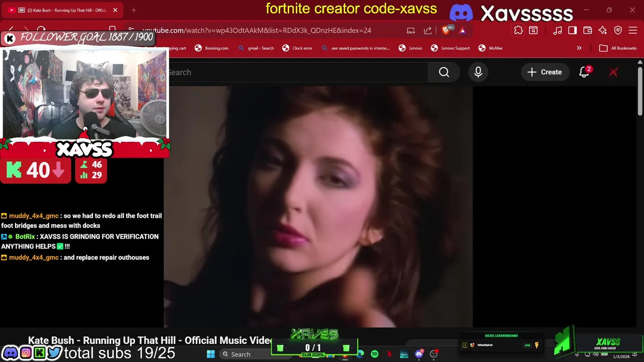Click the YouTube search magnifier button
644x362 pixels.
(444, 72)
